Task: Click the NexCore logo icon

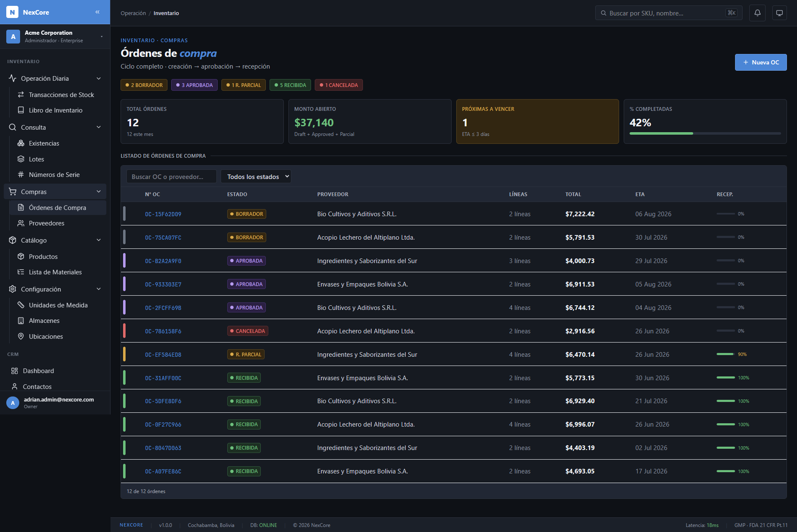Action: pyautogui.click(x=13, y=12)
